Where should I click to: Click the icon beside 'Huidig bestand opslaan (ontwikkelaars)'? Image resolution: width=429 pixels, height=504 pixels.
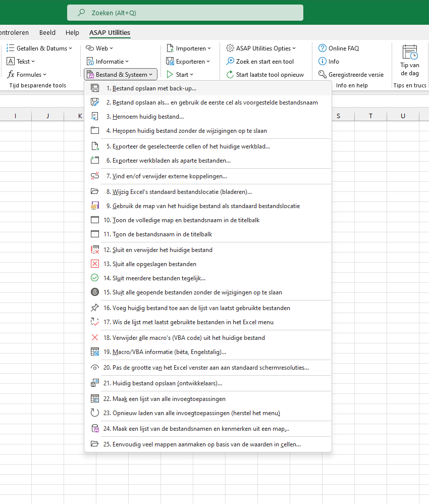pyautogui.click(x=95, y=383)
